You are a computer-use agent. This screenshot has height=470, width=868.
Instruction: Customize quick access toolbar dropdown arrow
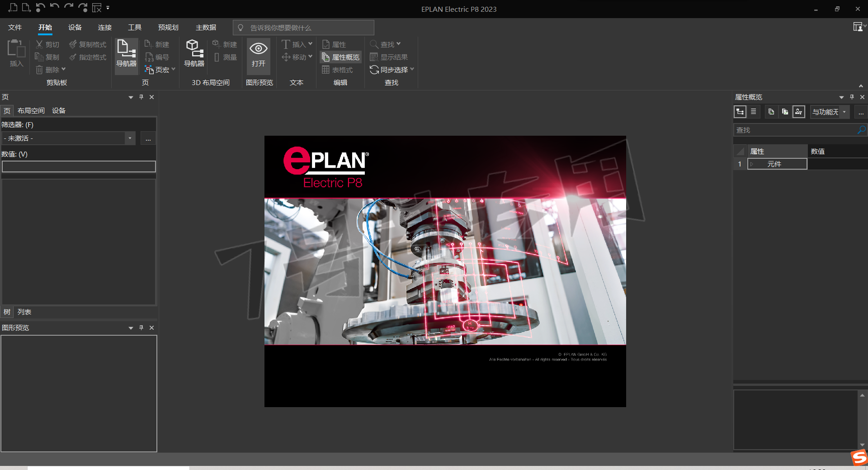point(108,8)
